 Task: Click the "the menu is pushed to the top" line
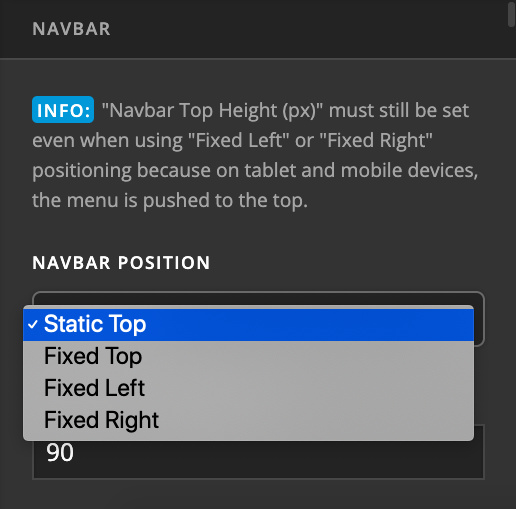(170, 200)
